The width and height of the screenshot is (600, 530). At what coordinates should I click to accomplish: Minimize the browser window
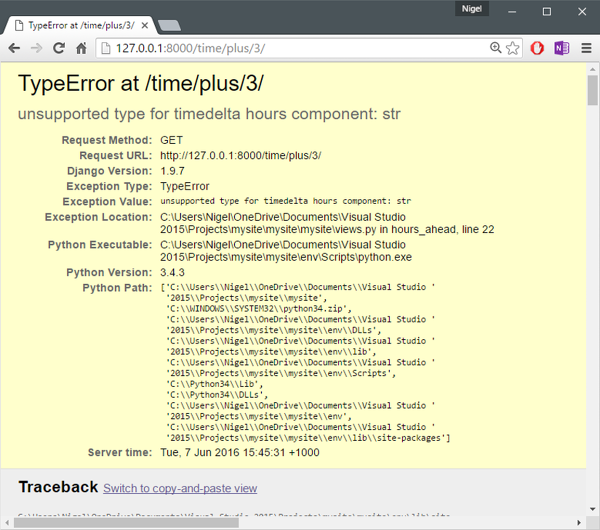pyautogui.click(x=512, y=12)
